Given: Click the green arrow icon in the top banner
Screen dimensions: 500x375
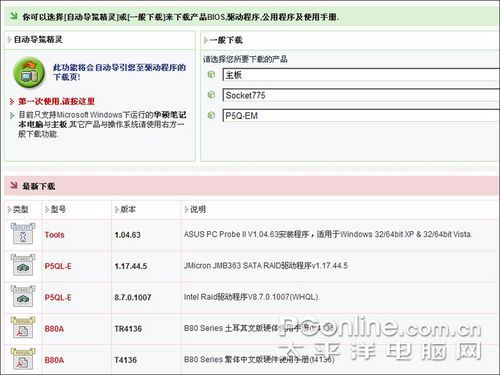Looking at the screenshot, I should [x=14, y=16].
